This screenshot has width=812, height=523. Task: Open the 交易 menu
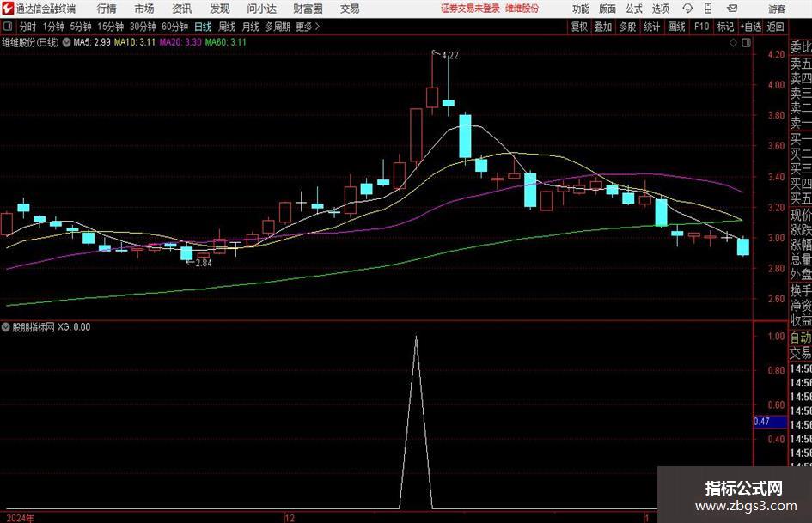[x=350, y=9]
